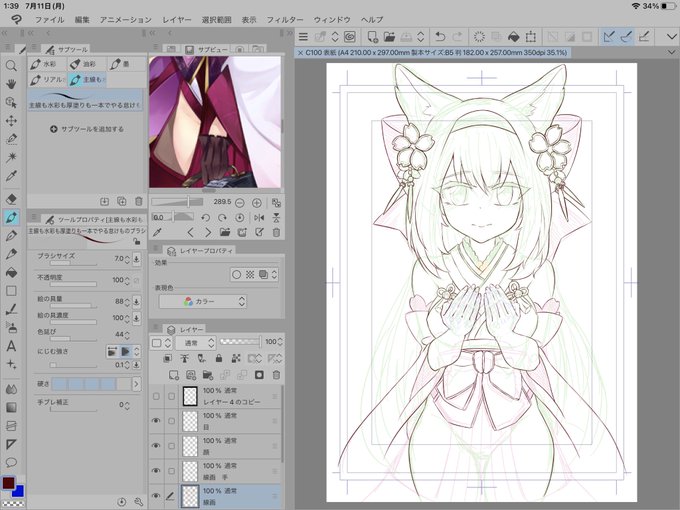Select the Object operation tool

11,102
